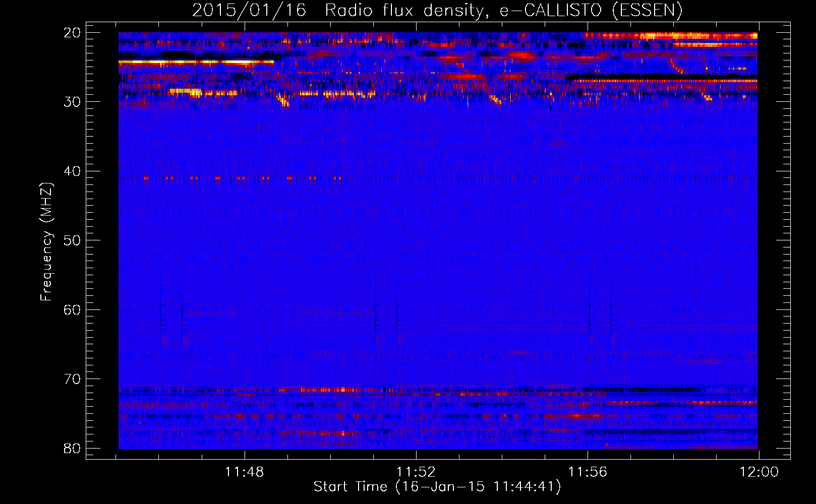Click the 'Start Time (16-Jan-15 11:44:41)' label
Viewport: 816px width, 504px height.
click(x=437, y=487)
